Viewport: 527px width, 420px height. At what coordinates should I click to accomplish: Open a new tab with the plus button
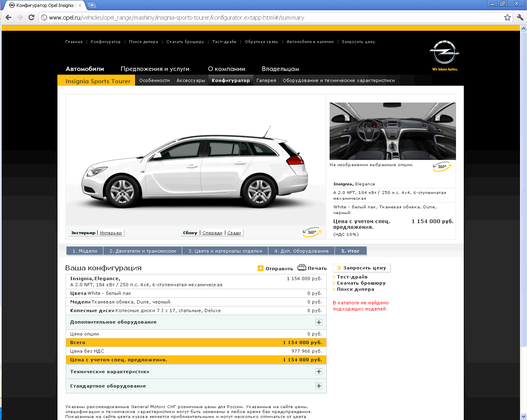(92, 5)
